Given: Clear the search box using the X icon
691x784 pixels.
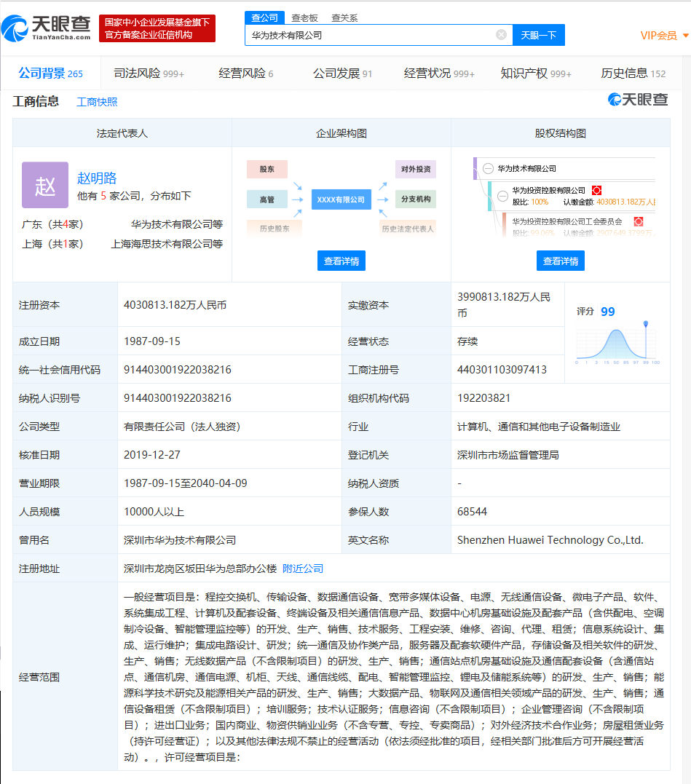Looking at the screenshot, I should [501, 34].
